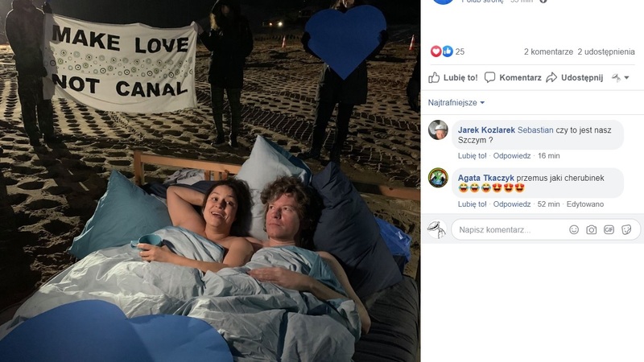Show the 2 udostępnienia shares list

pos(606,51)
